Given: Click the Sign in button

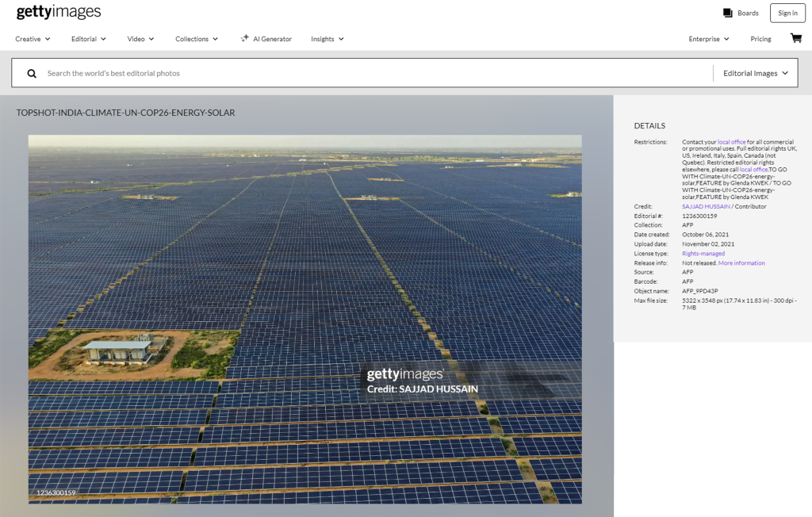Looking at the screenshot, I should [x=787, y=13].
